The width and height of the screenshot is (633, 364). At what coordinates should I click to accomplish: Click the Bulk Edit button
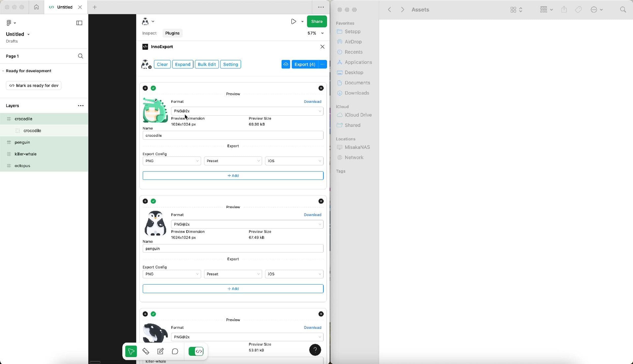(x=207, y=64)
